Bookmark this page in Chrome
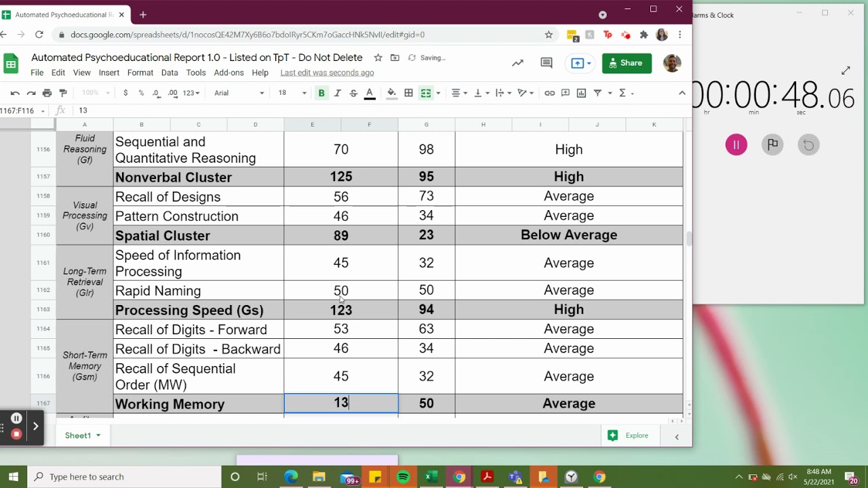 (549, 35)
